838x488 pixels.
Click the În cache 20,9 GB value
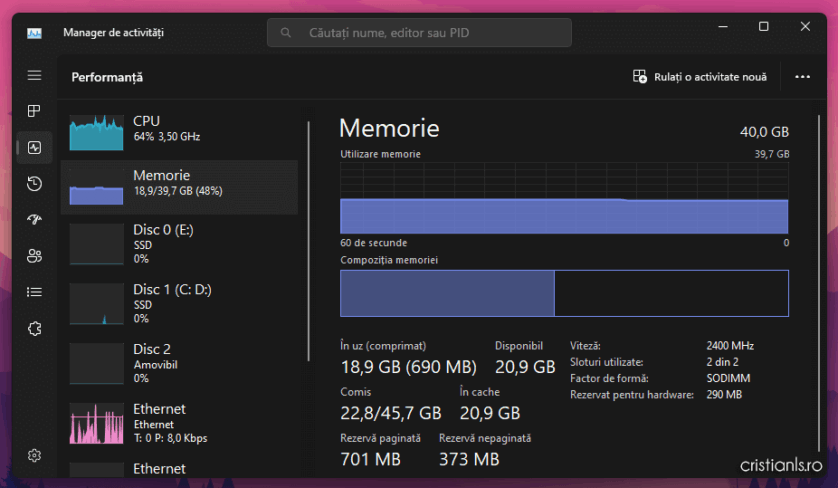click(490, 413)
